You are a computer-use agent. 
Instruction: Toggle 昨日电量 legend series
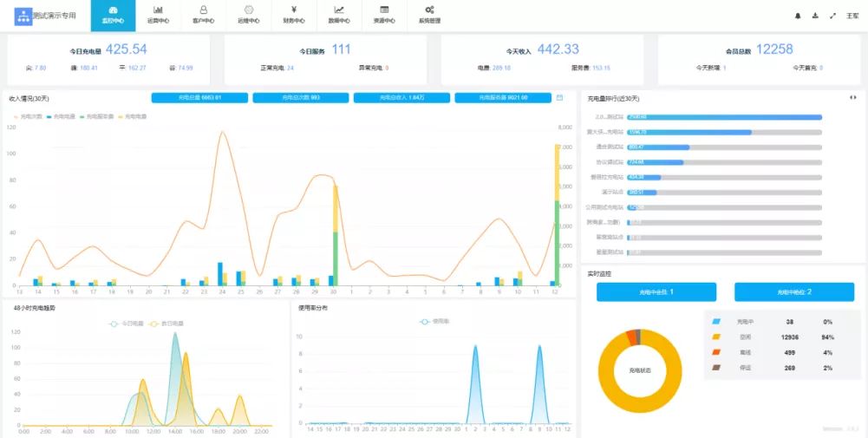pyautogui.click(x=166, y=324)
